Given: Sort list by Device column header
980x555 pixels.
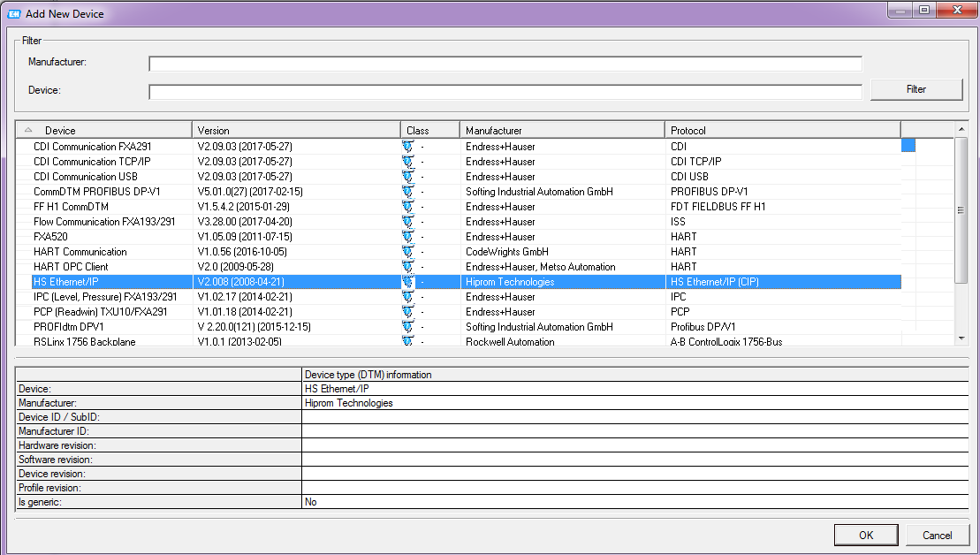Looking at the screenshot, I should click(x=104, y=131).
